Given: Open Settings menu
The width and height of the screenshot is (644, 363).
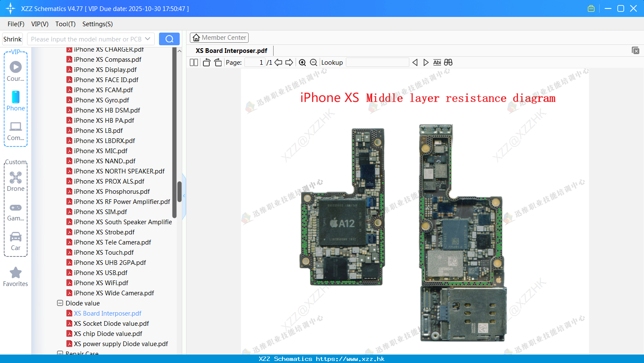Looking at the screenshot, I should (98, 24).
